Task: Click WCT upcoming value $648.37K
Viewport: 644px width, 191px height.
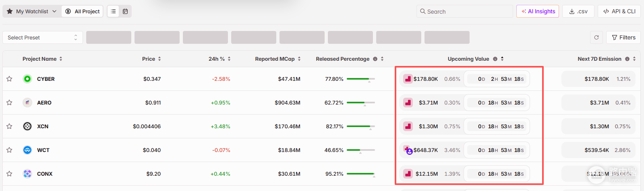Action: point(426,150)
